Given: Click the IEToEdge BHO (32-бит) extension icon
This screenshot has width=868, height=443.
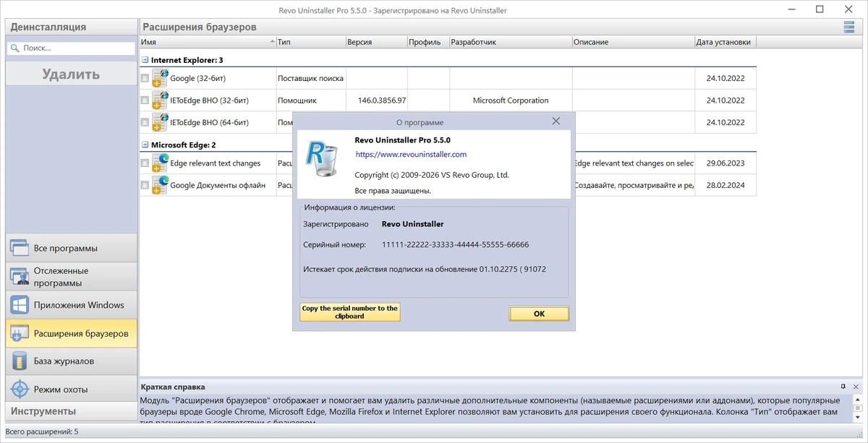Looking at the screenshot, I should pos(160,100).
